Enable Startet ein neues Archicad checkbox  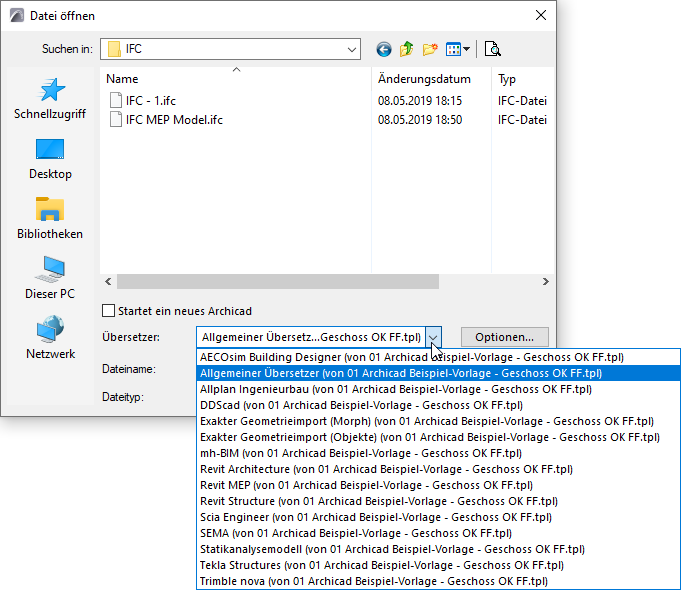(x=108, y=311)
